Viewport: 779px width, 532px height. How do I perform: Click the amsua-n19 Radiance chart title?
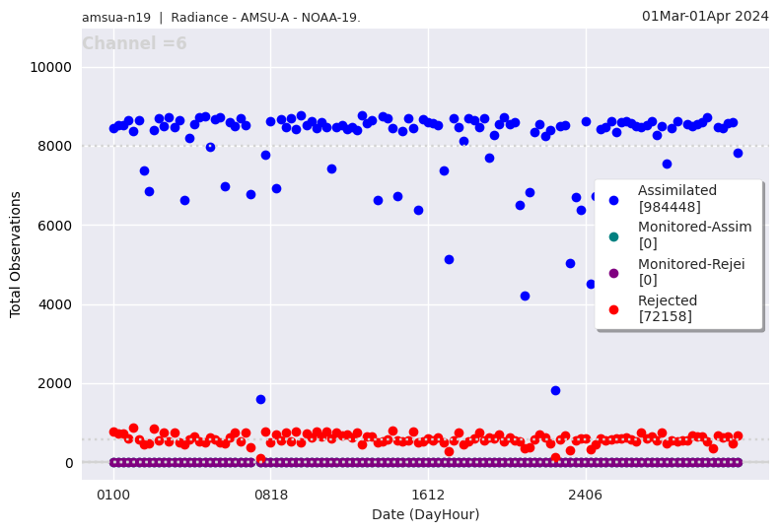[x=221, y=18]
